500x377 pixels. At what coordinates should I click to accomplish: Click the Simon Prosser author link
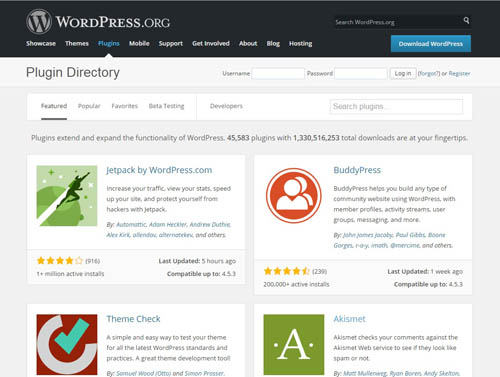coord(204,373)
